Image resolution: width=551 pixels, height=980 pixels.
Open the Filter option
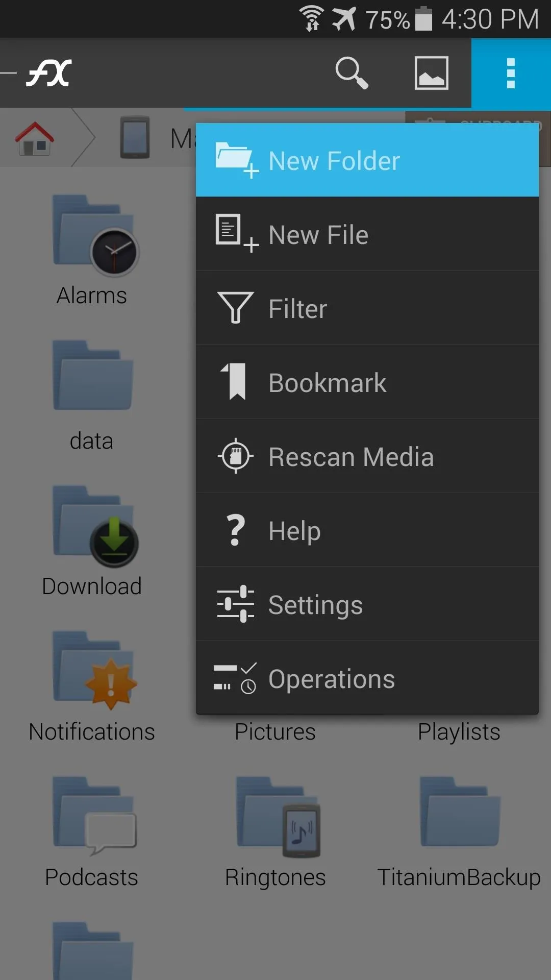coord(367,308)
